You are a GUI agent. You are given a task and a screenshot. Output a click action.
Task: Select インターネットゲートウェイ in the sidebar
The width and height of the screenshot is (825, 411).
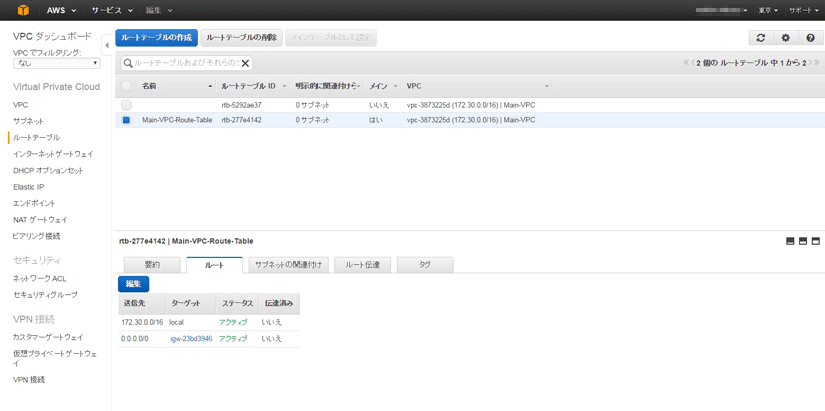tap(53, 154)
